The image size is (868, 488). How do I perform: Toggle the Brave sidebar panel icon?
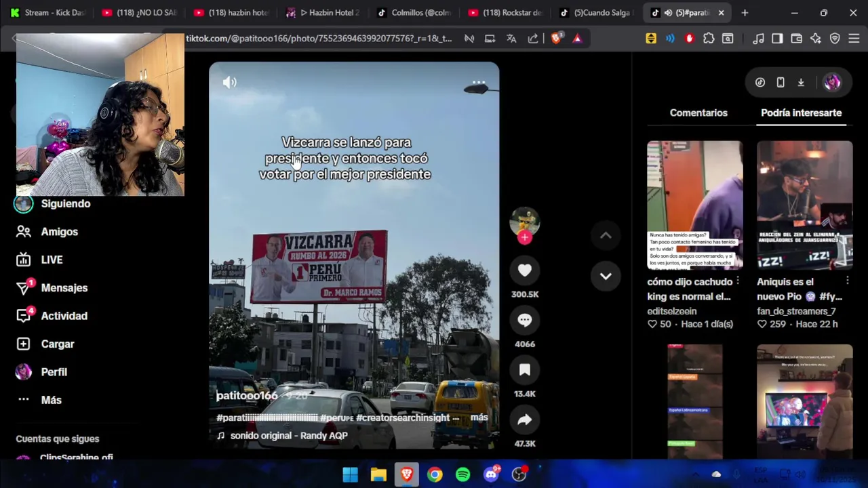coord(777,39)
